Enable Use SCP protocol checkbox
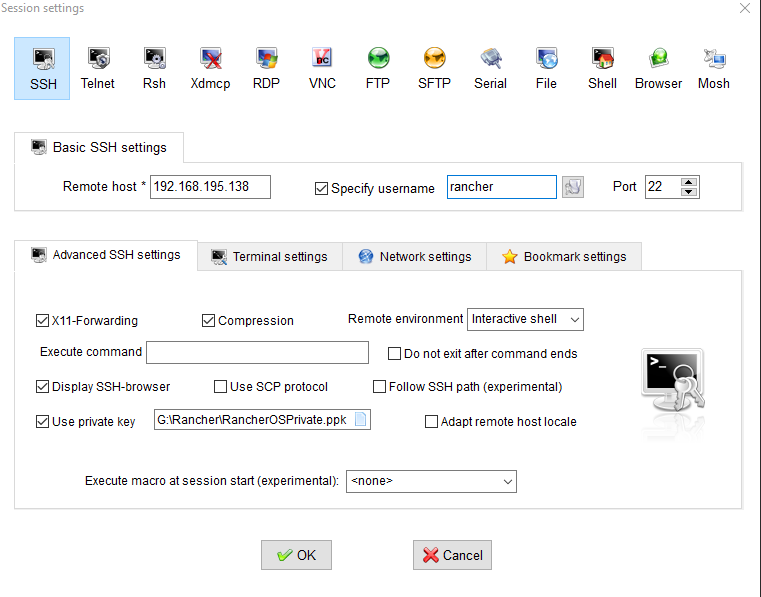This screenshot has height=597, width=761. pos(220,386)
